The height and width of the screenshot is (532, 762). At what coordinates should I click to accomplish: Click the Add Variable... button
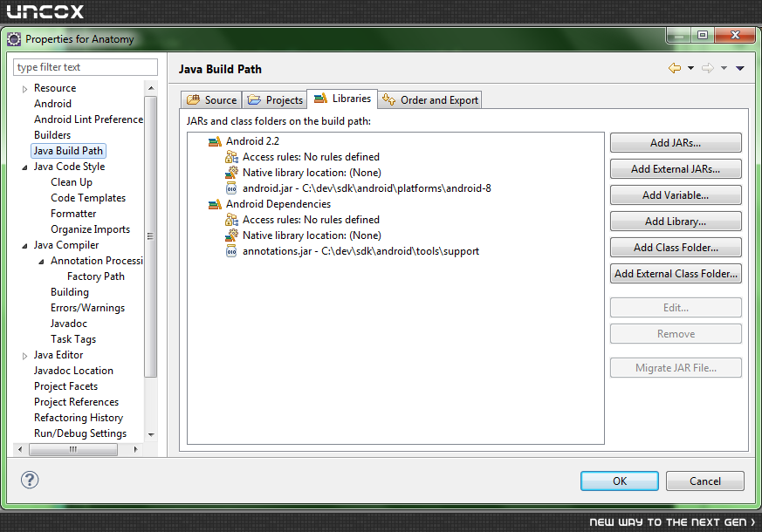(676, 195)
